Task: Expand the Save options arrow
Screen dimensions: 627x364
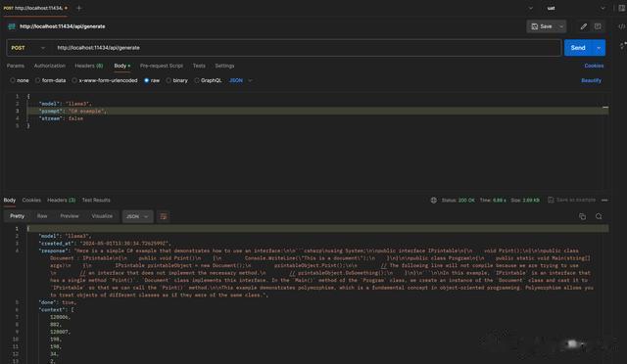Action: click(x=561, y=26)
